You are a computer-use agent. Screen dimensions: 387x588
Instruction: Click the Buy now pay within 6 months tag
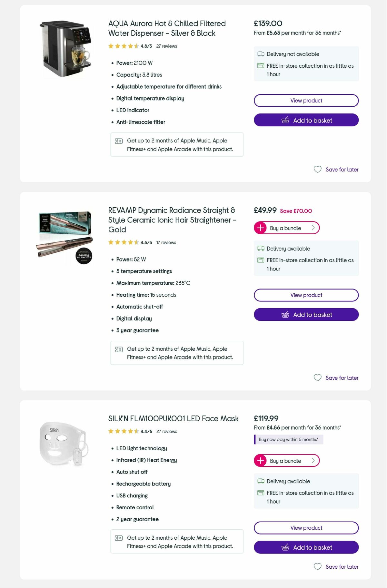click(x=289, y=439)
